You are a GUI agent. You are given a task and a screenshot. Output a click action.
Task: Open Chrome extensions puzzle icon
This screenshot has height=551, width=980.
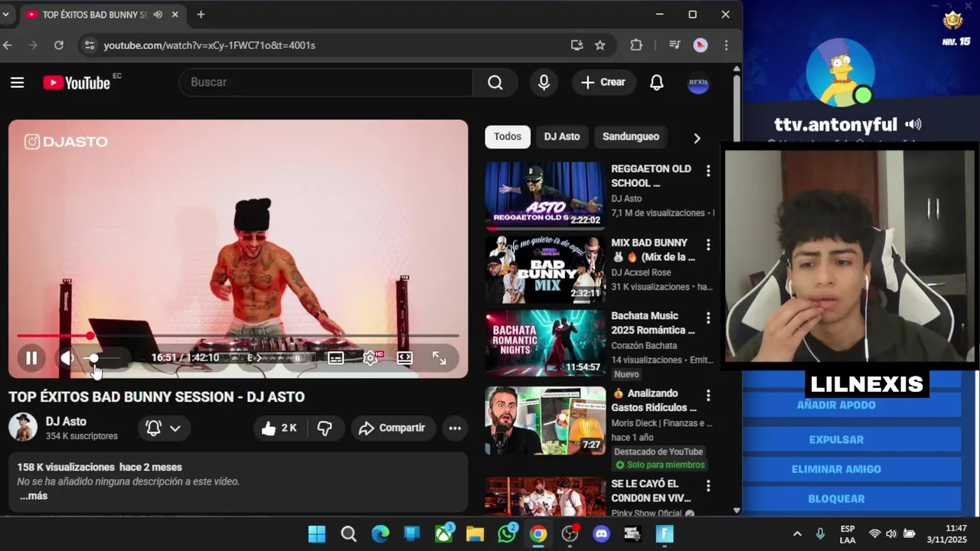(x=636, y=45)
